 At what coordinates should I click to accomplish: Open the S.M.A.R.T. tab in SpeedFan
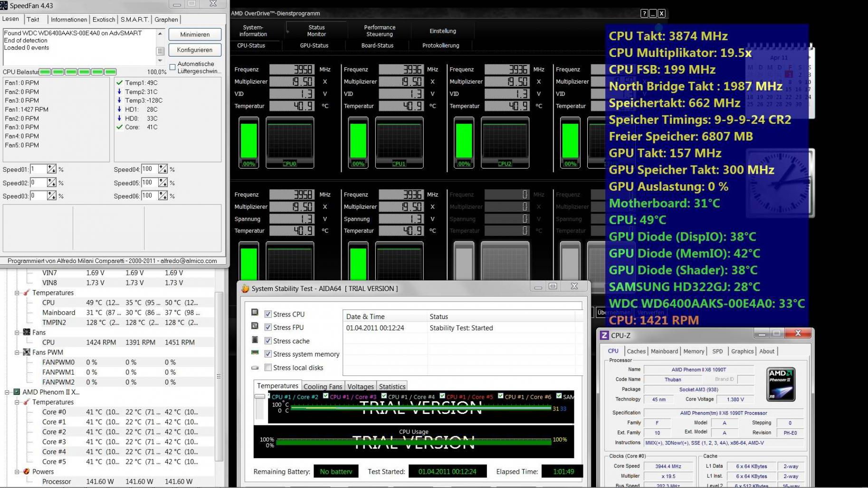click(134, 19)
